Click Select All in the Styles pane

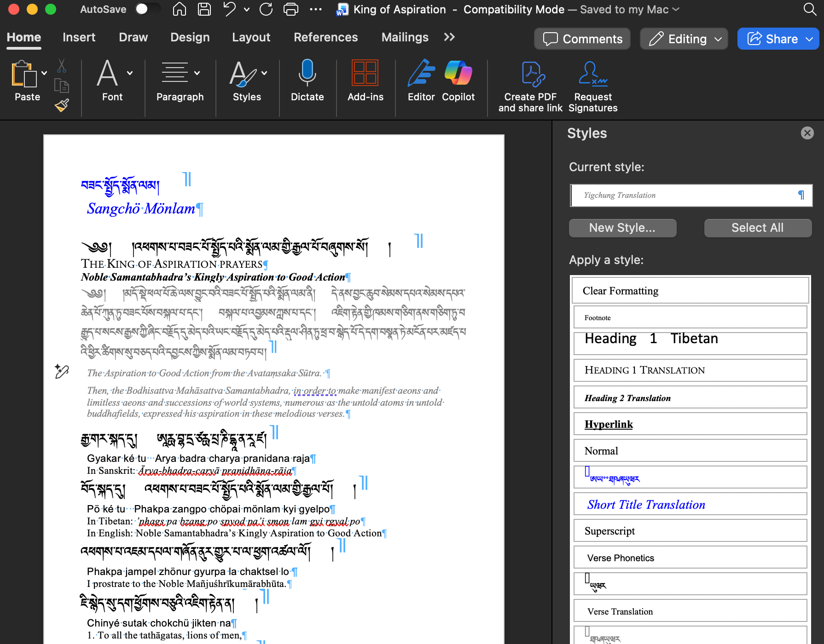[x=757, y=228]
